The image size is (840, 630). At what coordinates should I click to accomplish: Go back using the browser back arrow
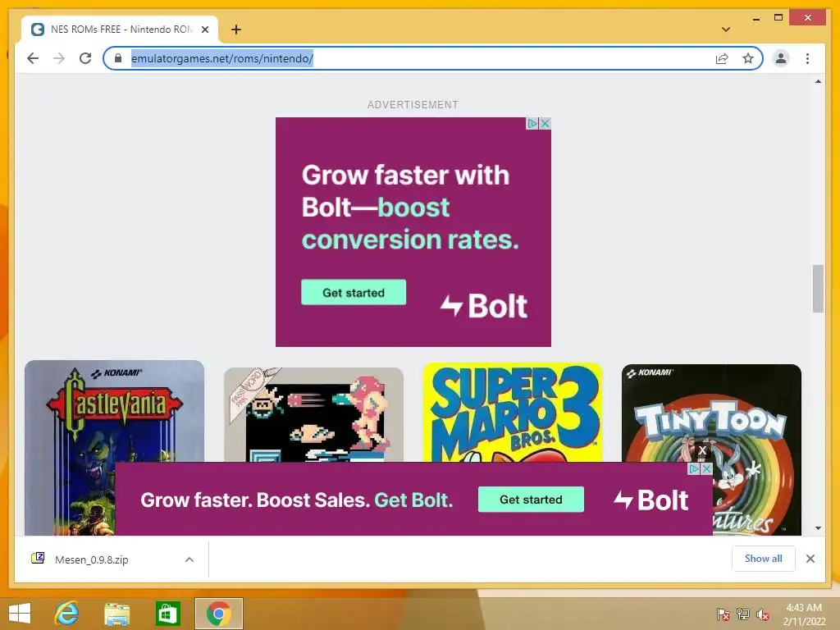(x=33, y=58)
